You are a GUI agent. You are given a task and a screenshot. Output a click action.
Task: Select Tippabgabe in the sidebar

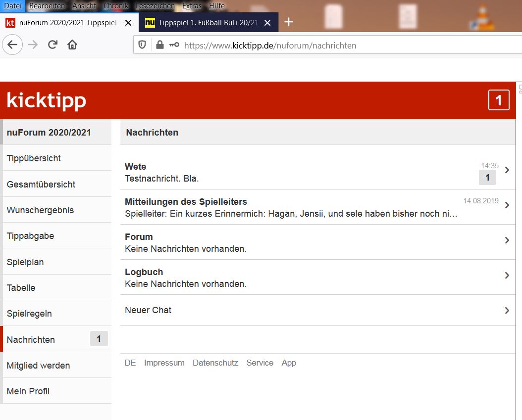pos(30,236)
